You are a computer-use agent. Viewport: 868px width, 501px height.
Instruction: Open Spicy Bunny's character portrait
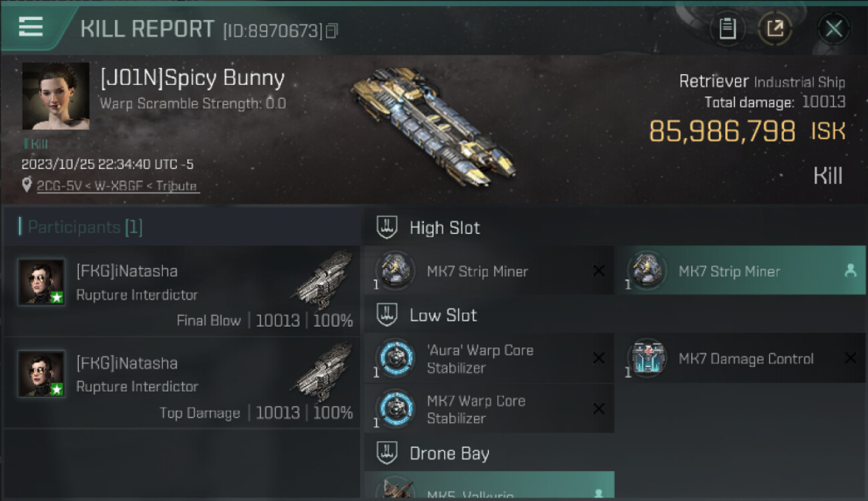[56, 96]
